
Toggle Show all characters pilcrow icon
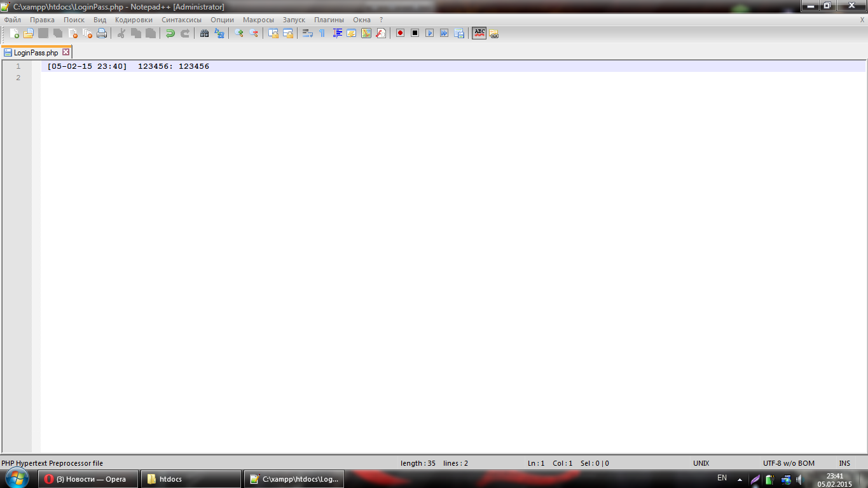[x=322, y=33]
